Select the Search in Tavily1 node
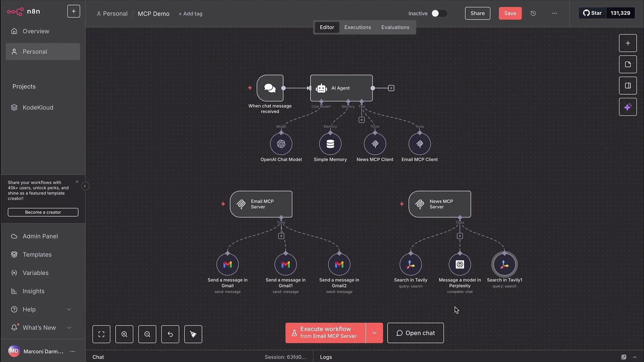 pos(504,264)
